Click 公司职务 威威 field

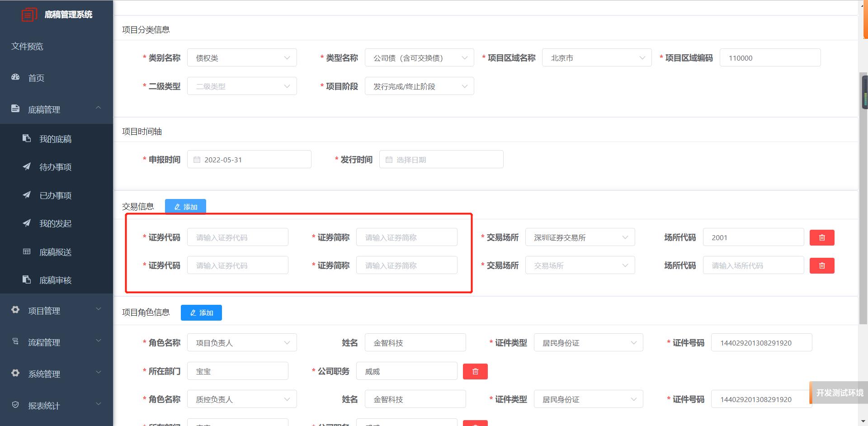407,371
